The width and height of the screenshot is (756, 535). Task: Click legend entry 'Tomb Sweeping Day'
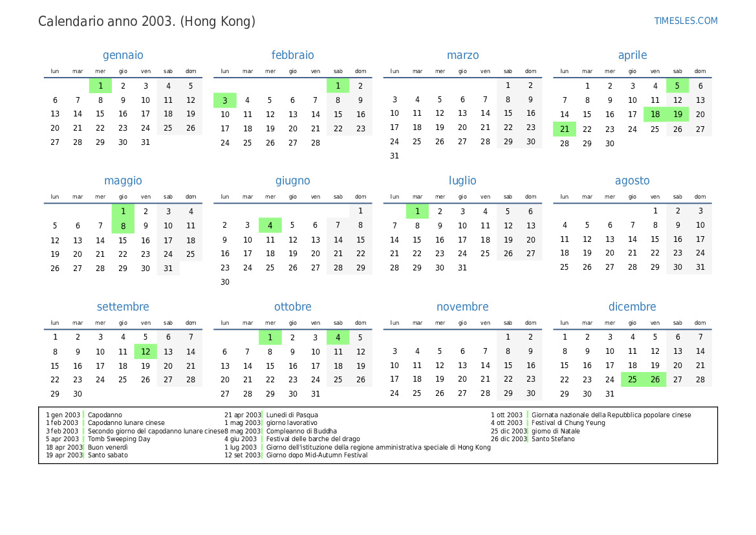coord(118,439)
